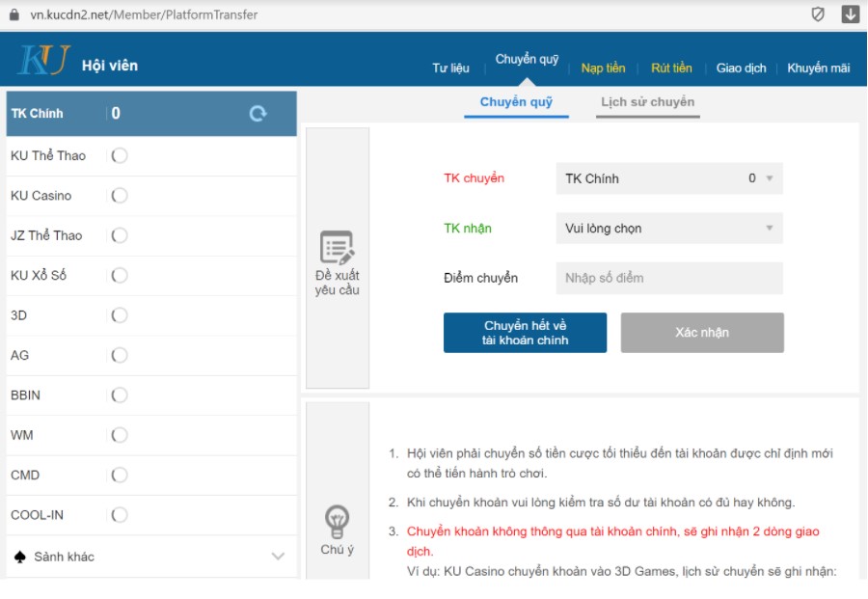
Task: Click the Chú ý lightbulb icon
Action: click(338, 522)
